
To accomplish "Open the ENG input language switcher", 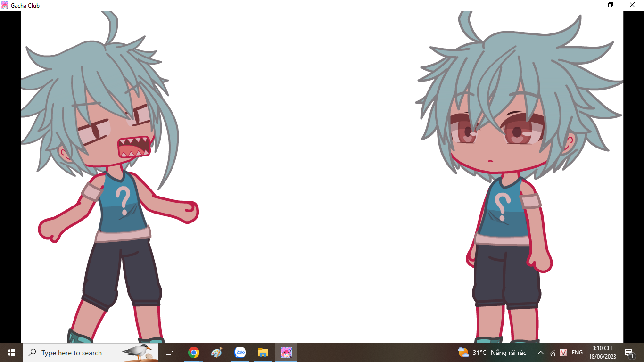I will pos(577,353).
